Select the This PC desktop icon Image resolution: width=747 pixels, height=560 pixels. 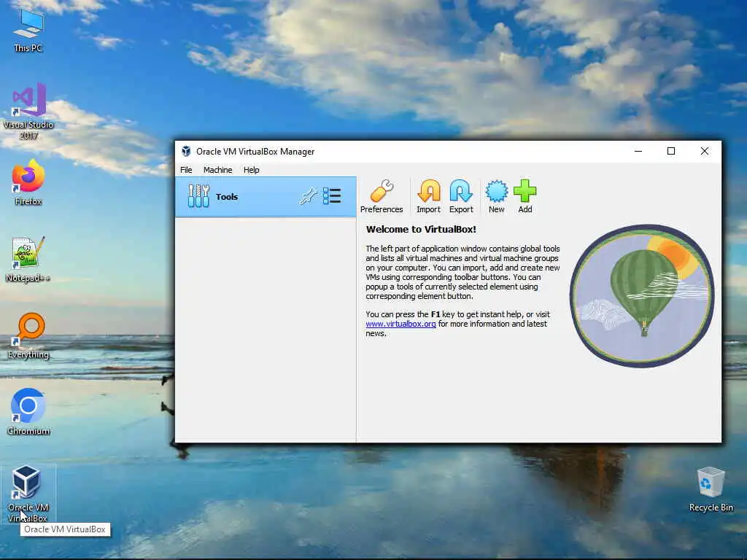coord(28,30)
